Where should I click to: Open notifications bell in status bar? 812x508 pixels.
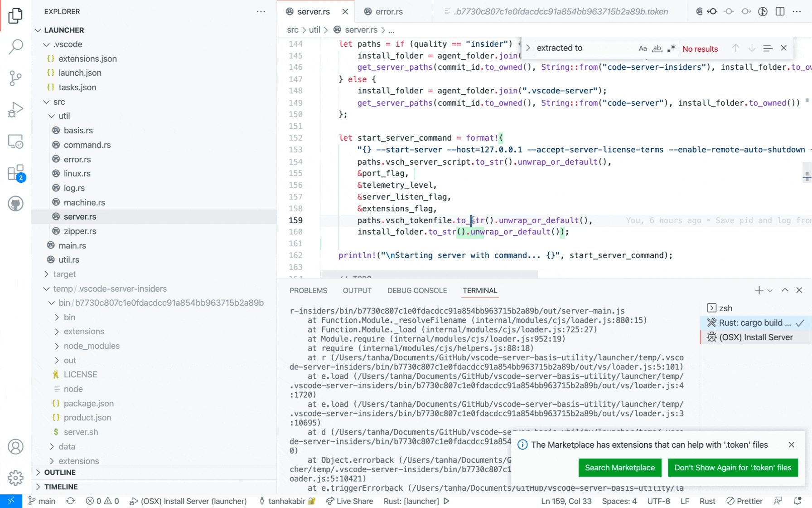point(798,501)
